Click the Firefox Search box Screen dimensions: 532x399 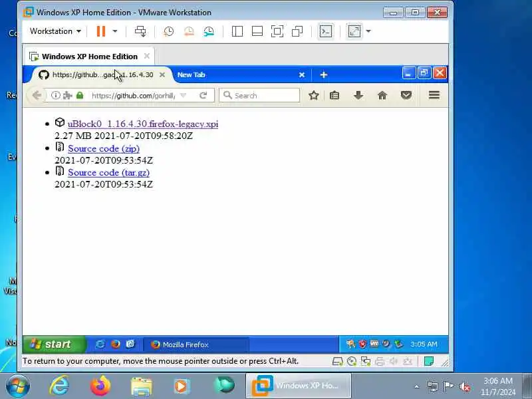[x=259, y=95]
